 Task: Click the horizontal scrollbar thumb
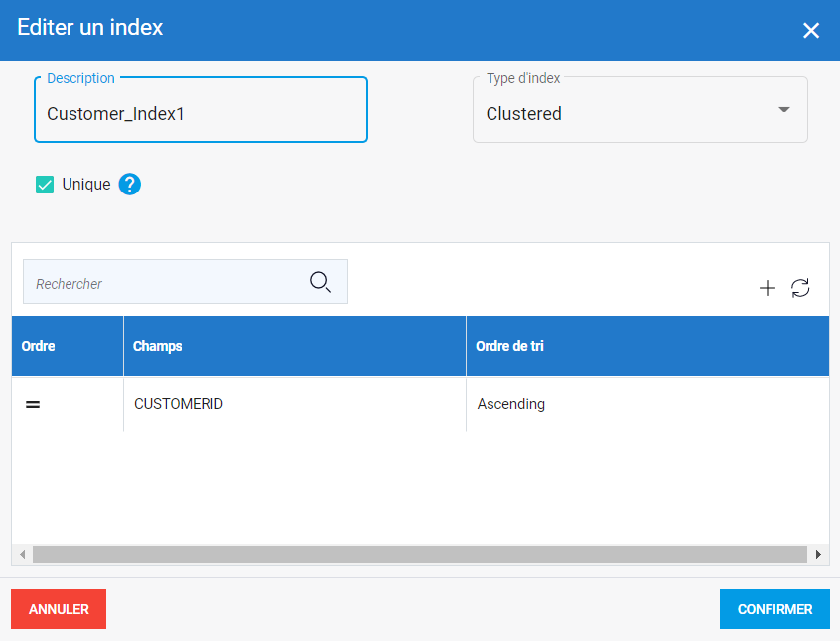(419, 555)
